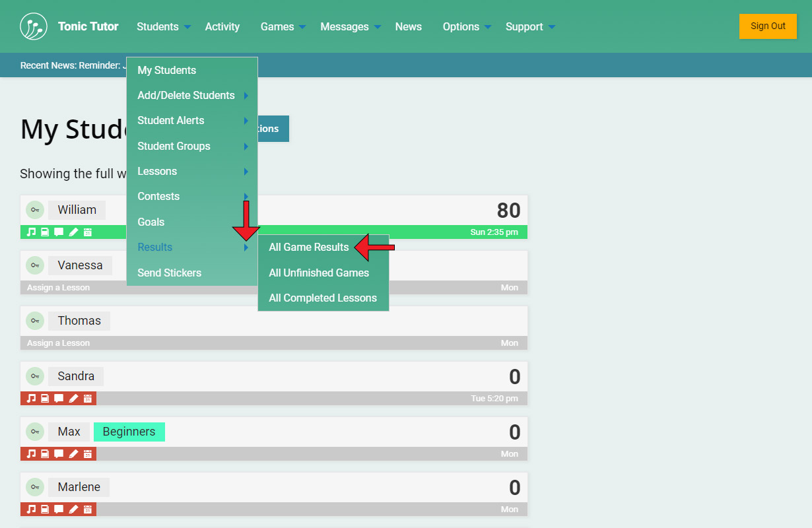Click the book icon under Sandra
The image size is (812, 528).
pos(45,399)
